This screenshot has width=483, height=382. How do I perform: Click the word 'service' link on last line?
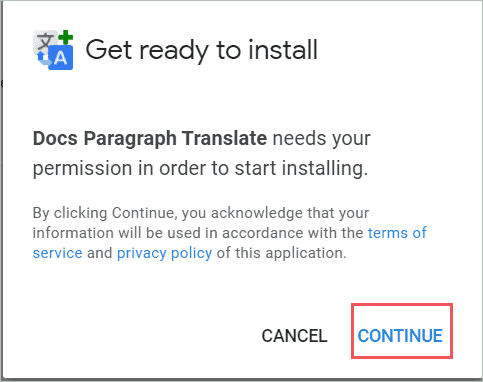tap(57, 253)
